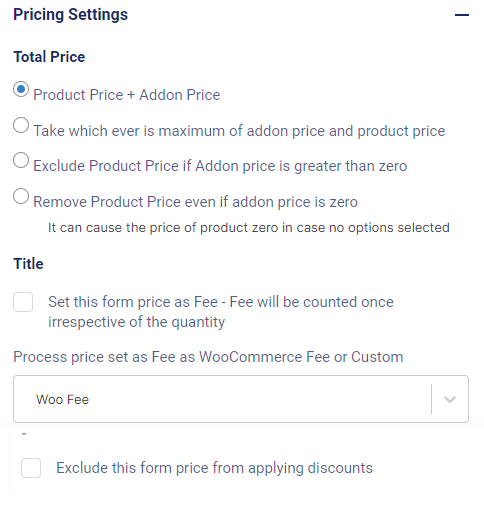Click the 'Take which ever is maximum' label text
The height and width of the screenshot is (505, 484).
click(x=239, y=131)
